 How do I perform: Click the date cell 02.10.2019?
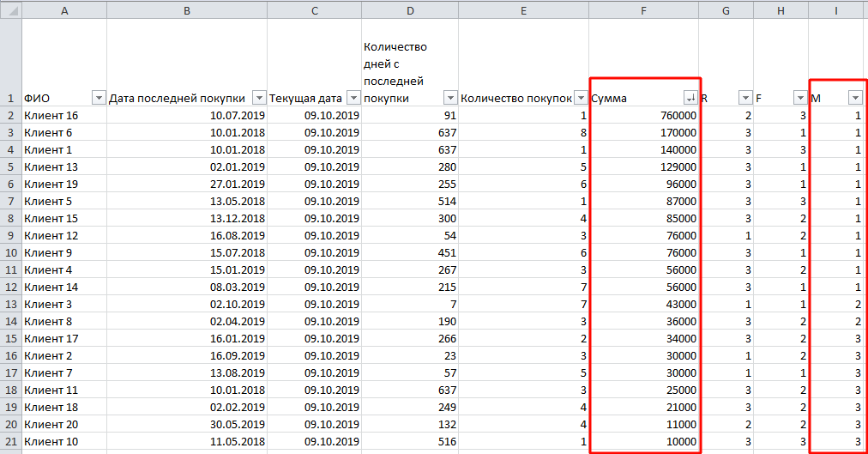tap(186, 304)
